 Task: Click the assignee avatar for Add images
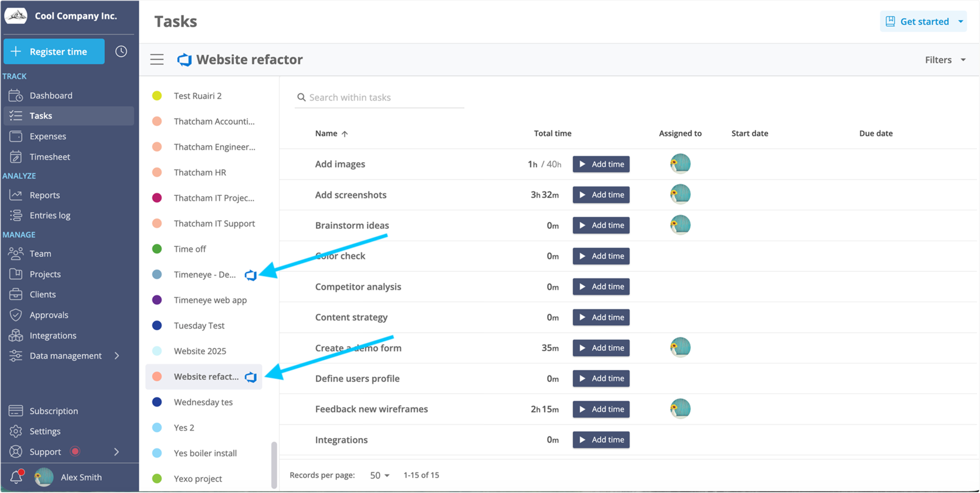[680, 164]
